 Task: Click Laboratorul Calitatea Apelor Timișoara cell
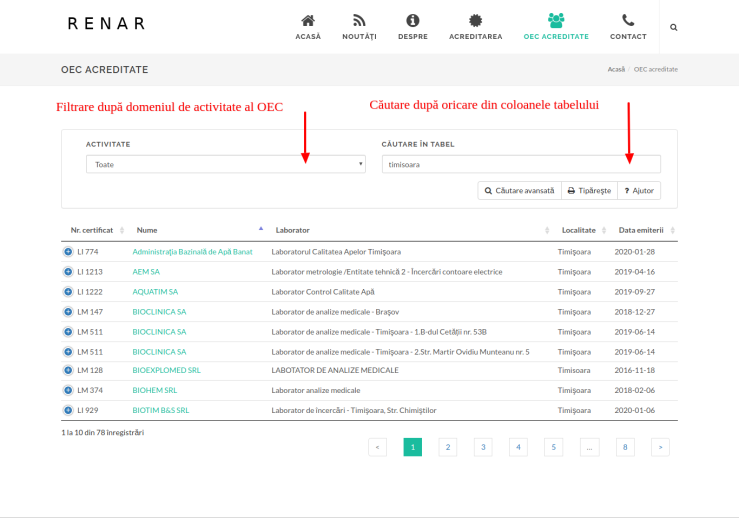pos(336,252)
